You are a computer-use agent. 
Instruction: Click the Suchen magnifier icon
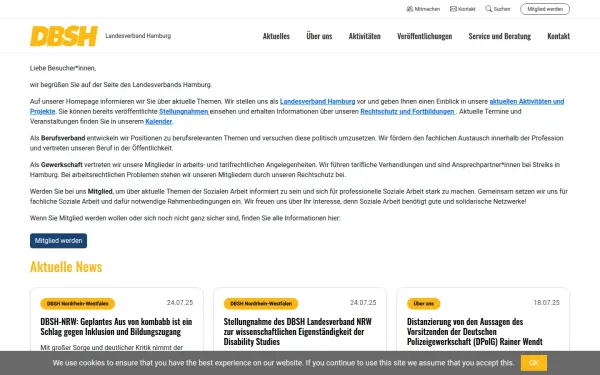(489, 9)
